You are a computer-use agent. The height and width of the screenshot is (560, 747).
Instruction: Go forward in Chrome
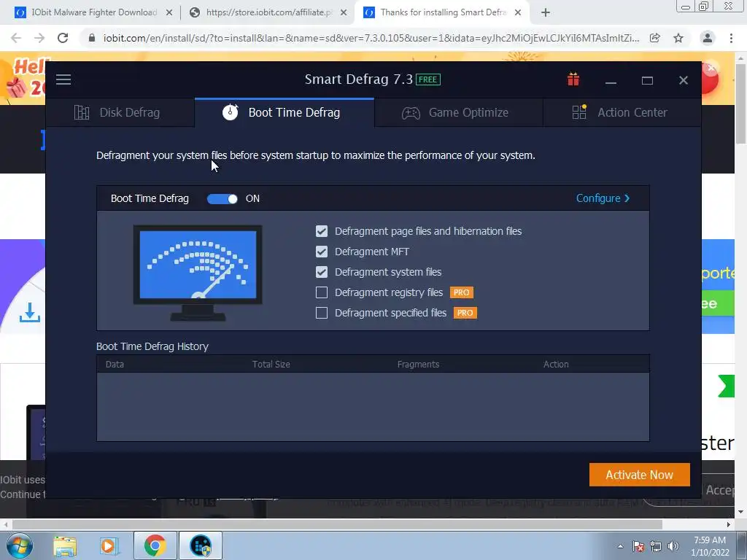39,38
